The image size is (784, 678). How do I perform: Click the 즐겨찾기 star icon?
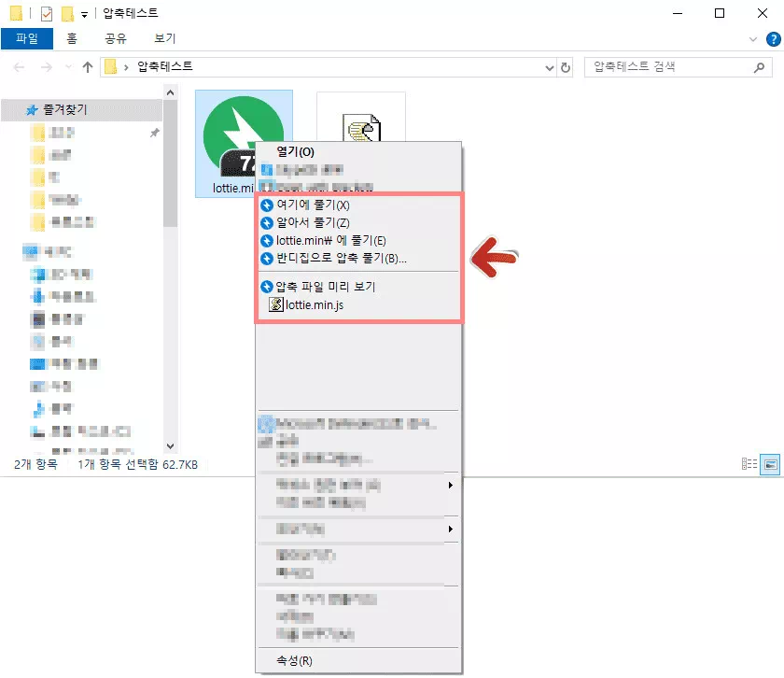point(32,110)
